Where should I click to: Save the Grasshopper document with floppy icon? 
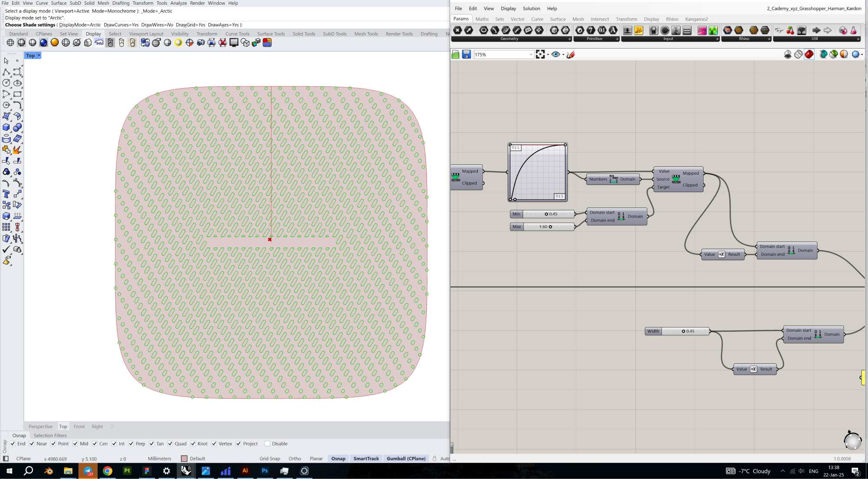(x=466, y=54)
